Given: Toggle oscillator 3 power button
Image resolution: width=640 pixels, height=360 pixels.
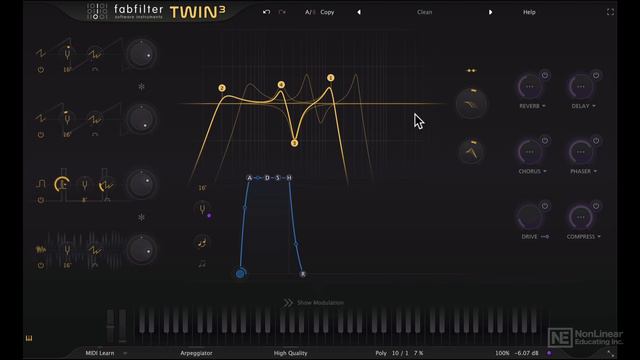Looking at the screenshot, I should (41, 200).
